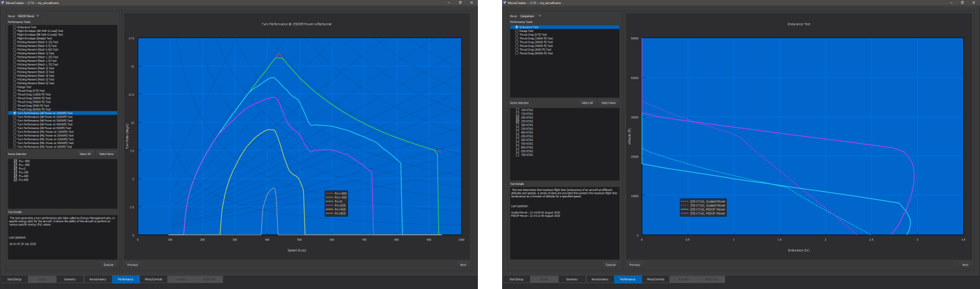The width and height of the screenshot is (980, 289).
Task: Click the turn performance plot legend box
Action: click(337, 203)
